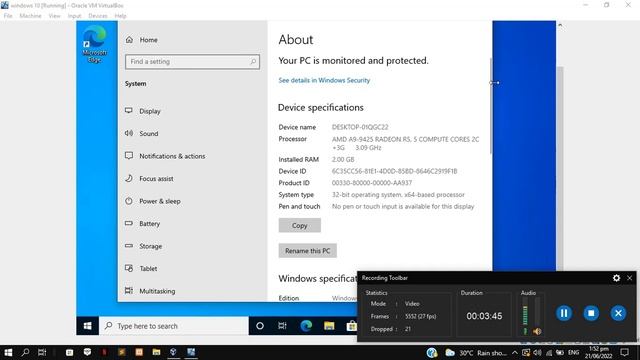The image size is (640, 360).
Task: Open Microsoft Store in guest taskbar
Action: (351, 326)
